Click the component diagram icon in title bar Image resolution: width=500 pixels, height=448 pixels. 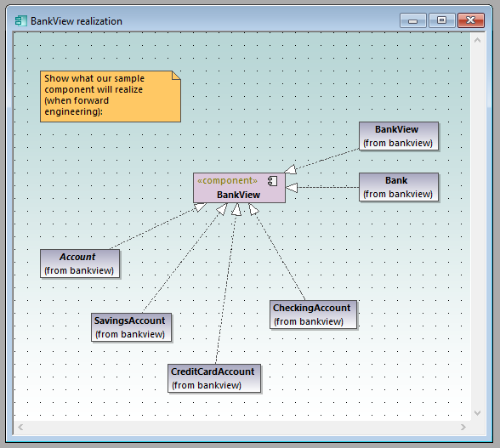[x=20, y=21]
